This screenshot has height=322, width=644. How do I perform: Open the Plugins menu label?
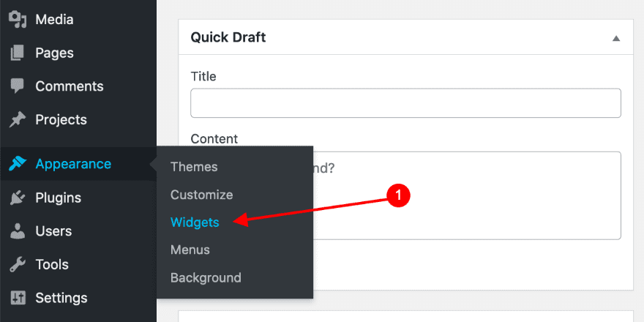[x=58, y=198]
